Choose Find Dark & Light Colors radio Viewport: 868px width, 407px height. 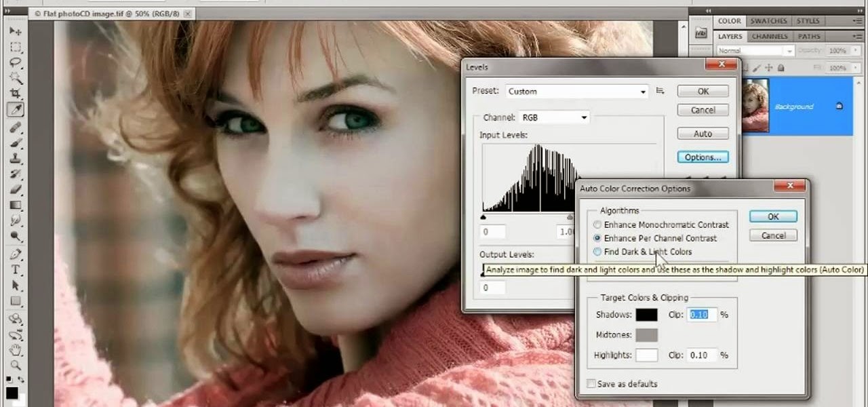click(597, 252)
